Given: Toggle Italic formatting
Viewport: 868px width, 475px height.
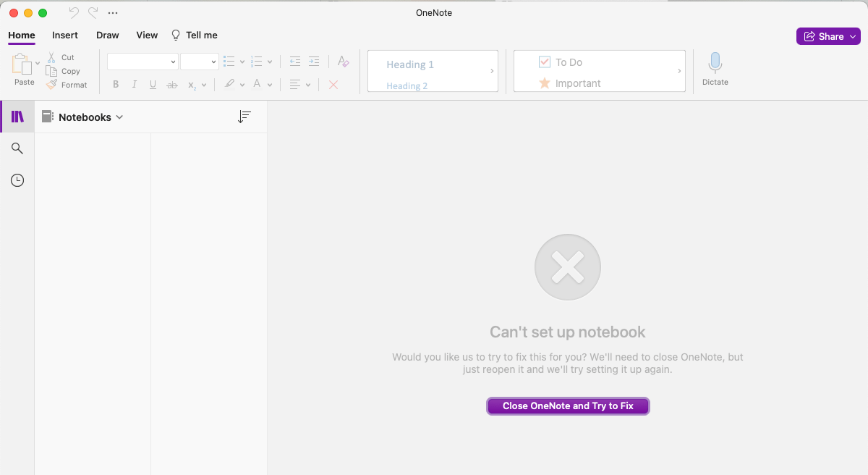Looking at the screenshot, I should pyautogui.click(x=135, y=85).
